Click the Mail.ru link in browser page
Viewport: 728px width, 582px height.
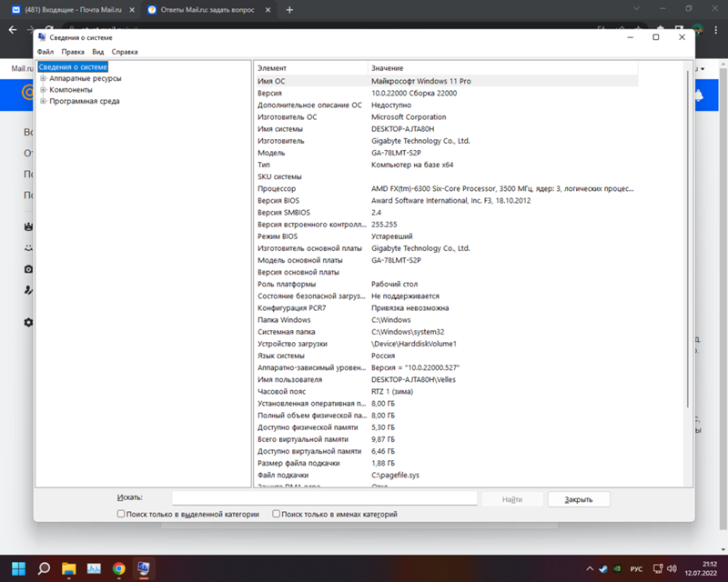click(21, 68)
